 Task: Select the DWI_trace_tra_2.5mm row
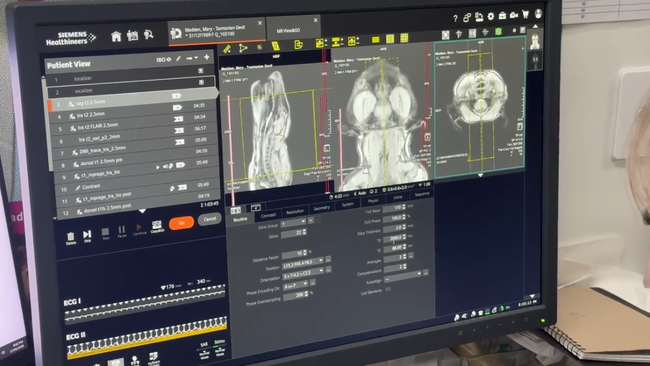click(x=136, y=150)
